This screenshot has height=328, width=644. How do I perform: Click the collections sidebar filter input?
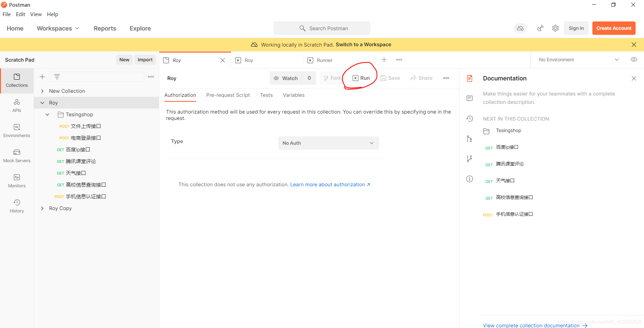97,77
